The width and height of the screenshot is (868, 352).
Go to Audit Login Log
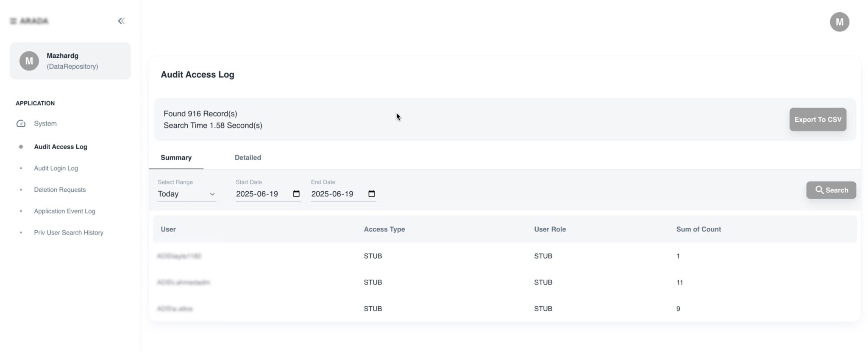pos(56,168)
